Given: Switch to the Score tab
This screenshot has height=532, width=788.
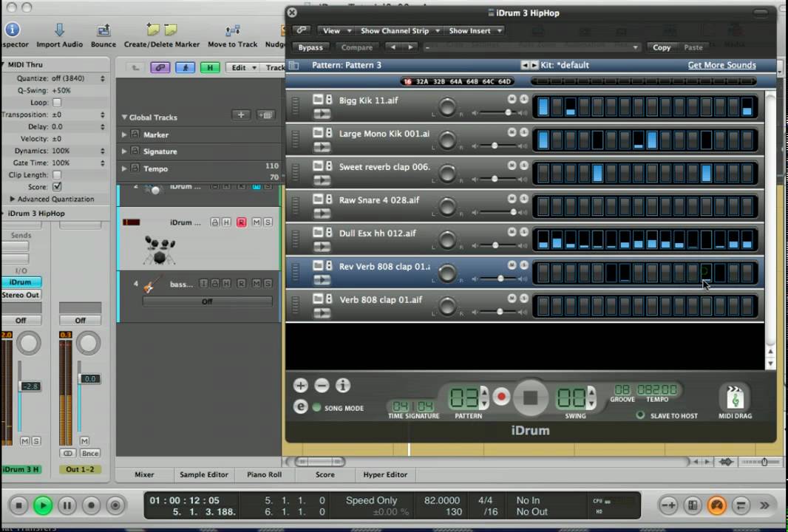Looking at the screenshot, I should click(x=325, y=474).
